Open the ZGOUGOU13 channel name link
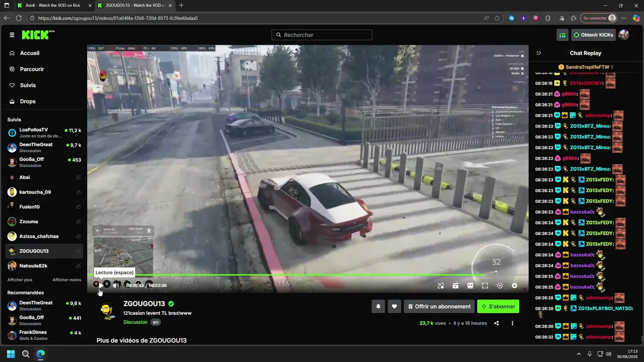This screenshot has width=644, height=362. tap(144, 304)
